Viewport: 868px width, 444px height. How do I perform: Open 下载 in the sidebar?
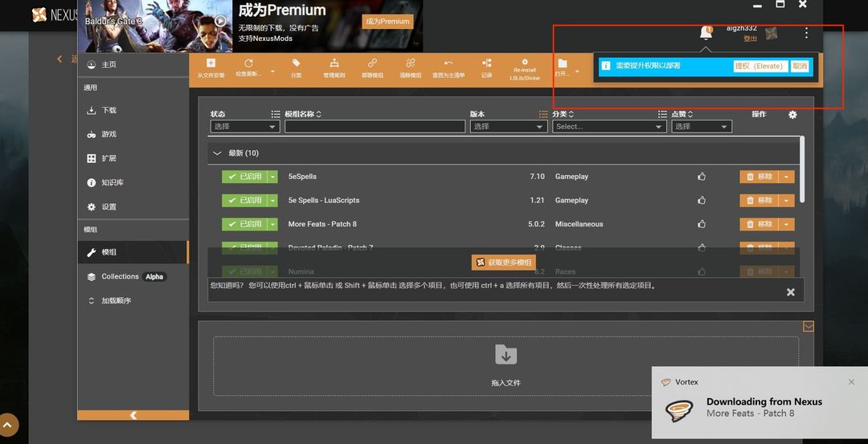[x=133, y=111]
